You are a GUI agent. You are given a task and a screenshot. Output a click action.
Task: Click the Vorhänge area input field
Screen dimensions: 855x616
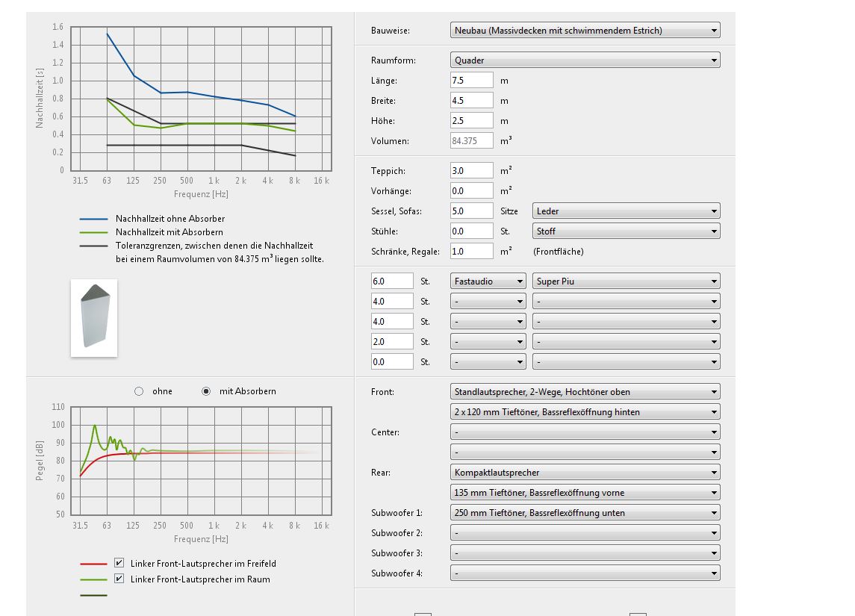[x=471, y=191]
